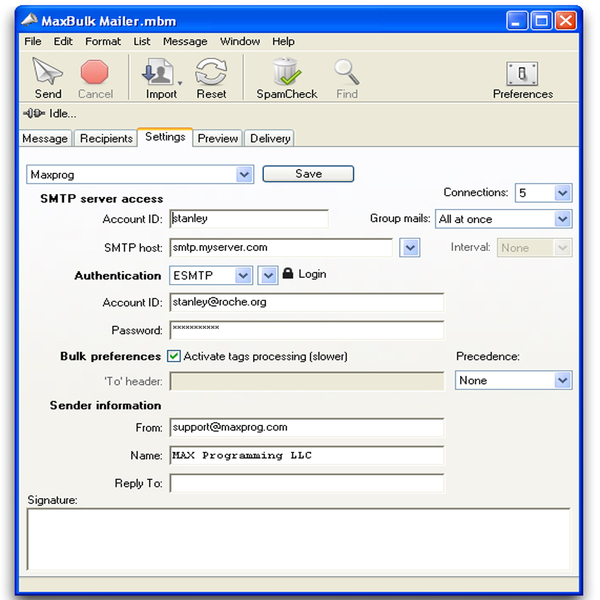The width and height of the screenshot is (600, 600).
Task: Maximize the MaxBulk Mailer window
Action: 541,21
